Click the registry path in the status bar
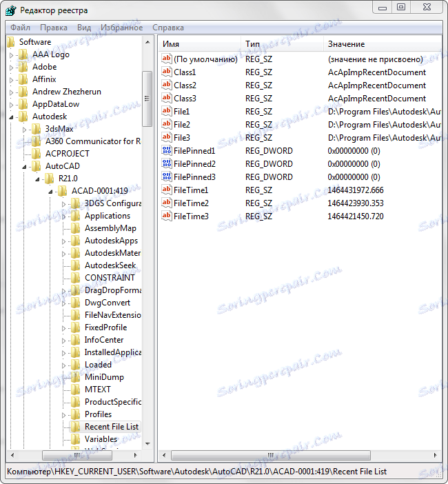This screenshot has width=448, height=484. click(x=196, y=472)
